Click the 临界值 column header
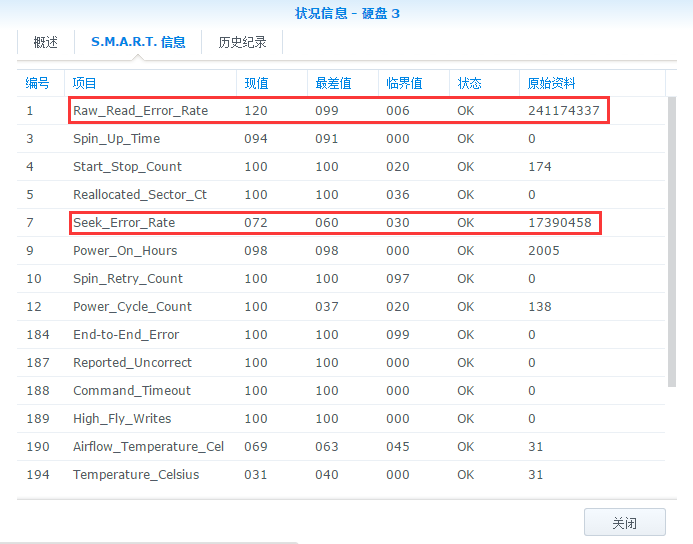The height and width of the screenshot is (544, 693). [x=414, y=83]
